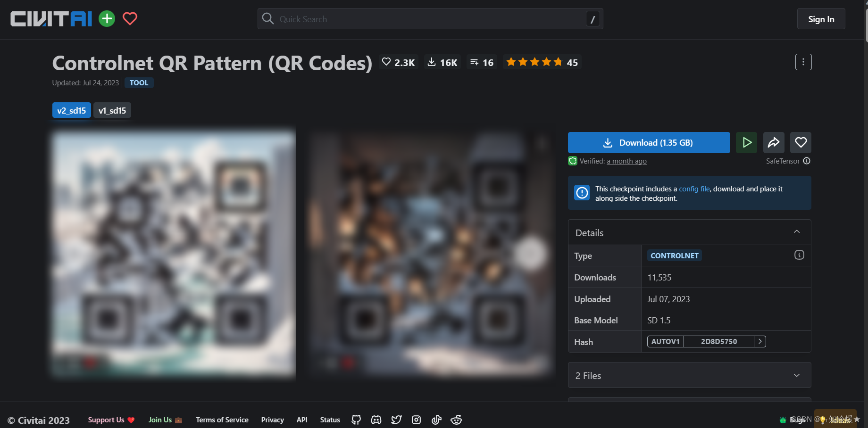Click the search magnifier icon
Image resolution: width=868 pixels, height=428 pixels.
(x=268, y=18)
